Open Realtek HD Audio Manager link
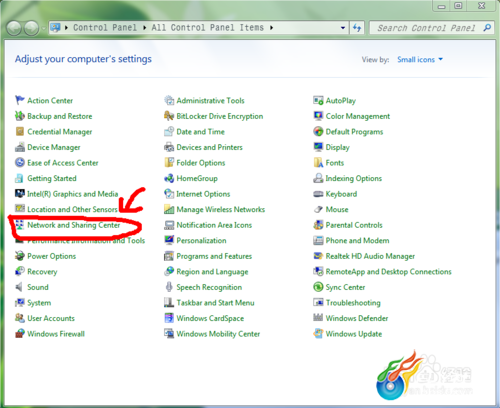This screenshot has width=500, height=408. (370, 256)
